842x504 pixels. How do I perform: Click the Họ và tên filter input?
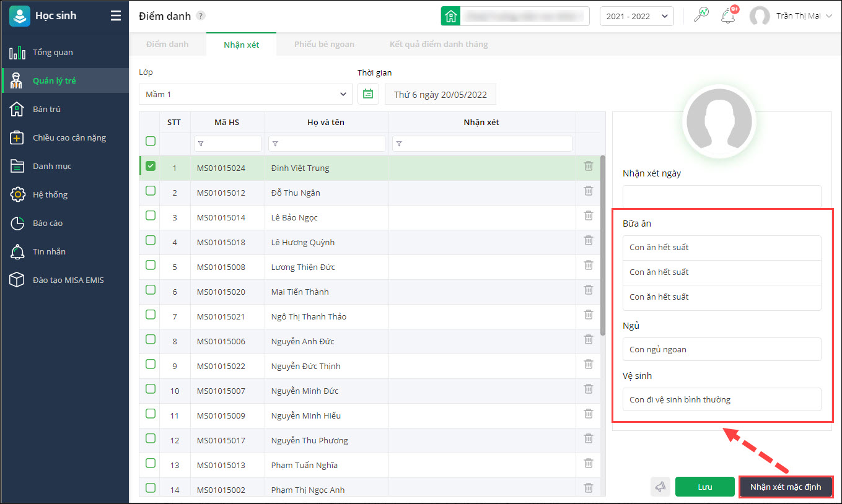(x=327, y=144)
